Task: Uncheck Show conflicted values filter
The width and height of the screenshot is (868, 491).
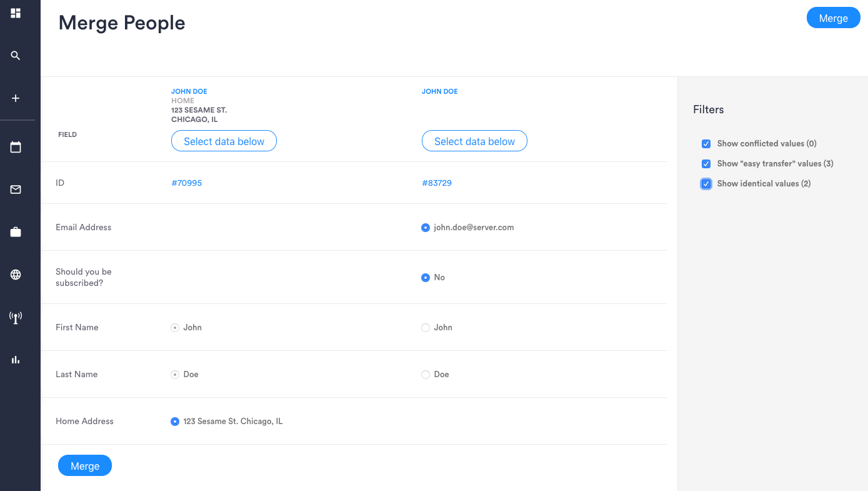Action: tap(706, 144)
